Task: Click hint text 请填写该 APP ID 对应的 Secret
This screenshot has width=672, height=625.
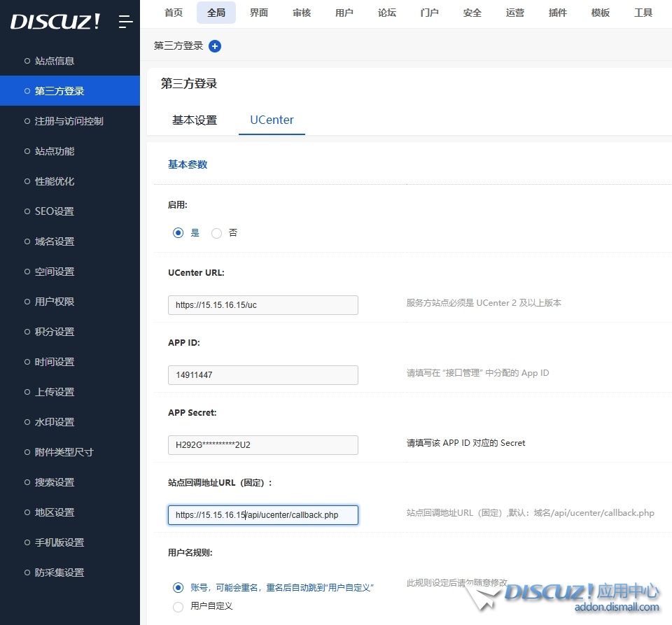Action: [x=466, y=443]
